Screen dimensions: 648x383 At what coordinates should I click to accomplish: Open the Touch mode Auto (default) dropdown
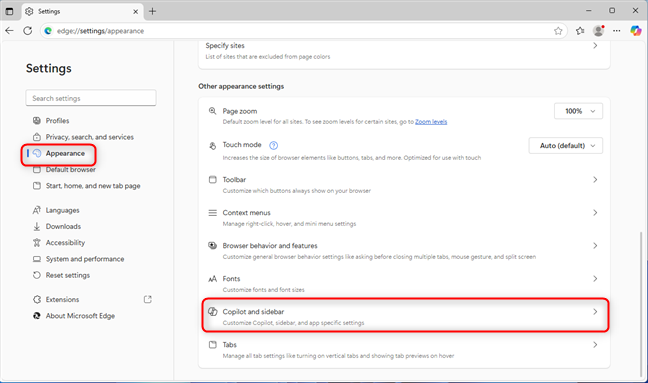coord(565,145)
